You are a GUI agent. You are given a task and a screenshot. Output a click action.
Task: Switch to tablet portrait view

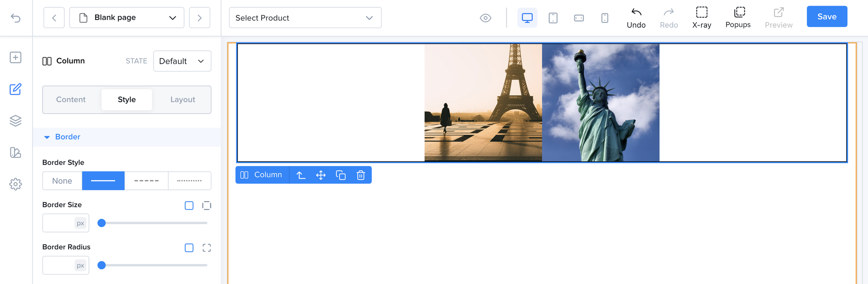point(553,18)
